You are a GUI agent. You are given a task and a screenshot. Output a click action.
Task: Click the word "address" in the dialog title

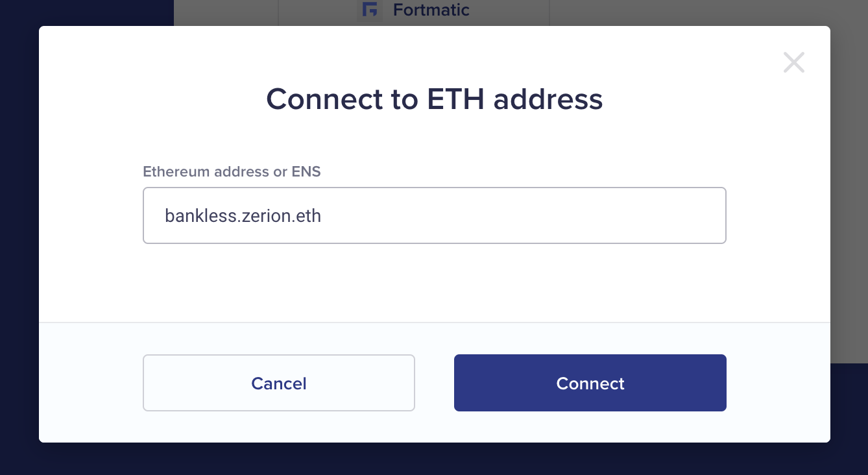(548, 99)
